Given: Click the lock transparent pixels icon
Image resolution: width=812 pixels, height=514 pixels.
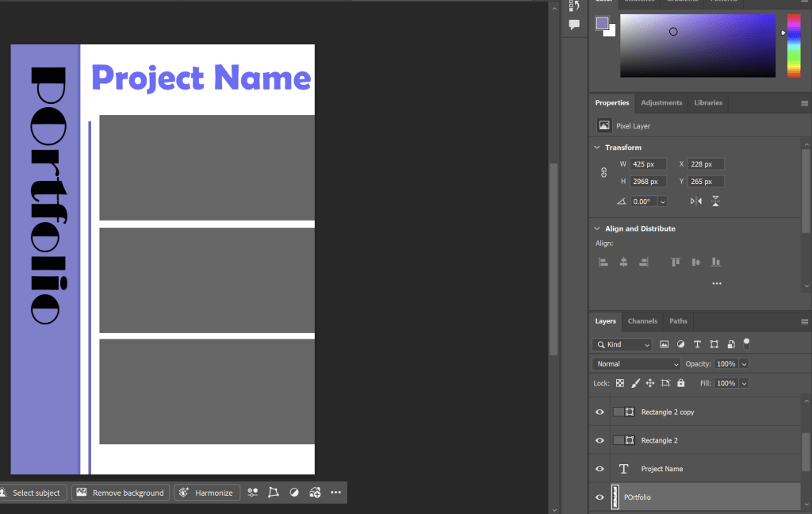Looking at the screenshot, I should click(x=620, y=383).
